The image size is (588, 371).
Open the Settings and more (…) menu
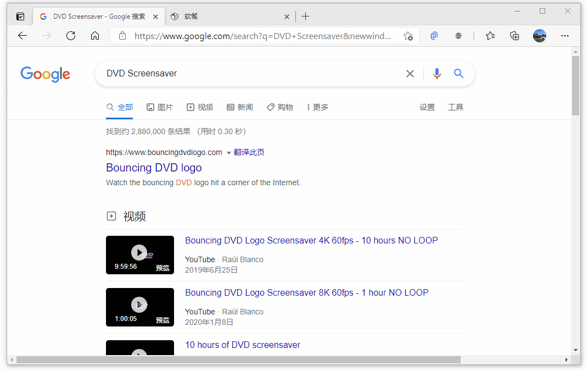(565, 36)
